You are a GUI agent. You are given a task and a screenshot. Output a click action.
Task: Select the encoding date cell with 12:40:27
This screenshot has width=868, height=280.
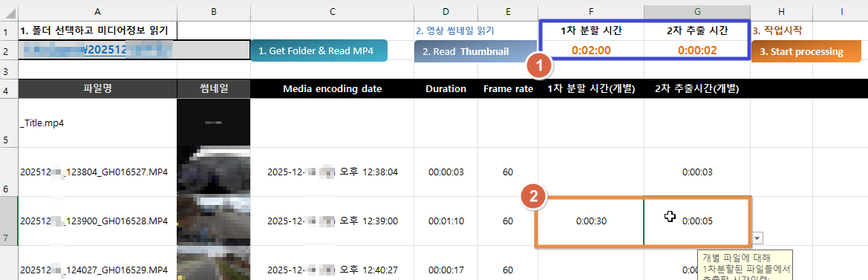(x=332, y=263)
